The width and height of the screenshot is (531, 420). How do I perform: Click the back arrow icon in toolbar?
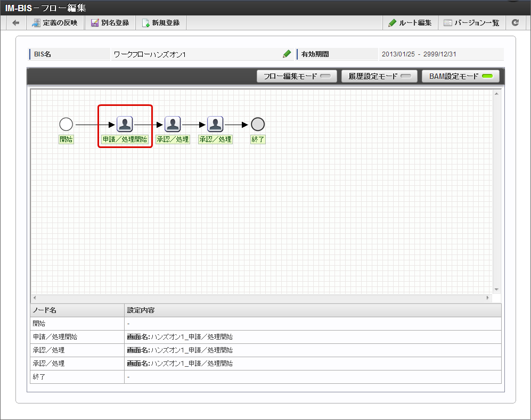pyautogui.click(x=15, y=23)
